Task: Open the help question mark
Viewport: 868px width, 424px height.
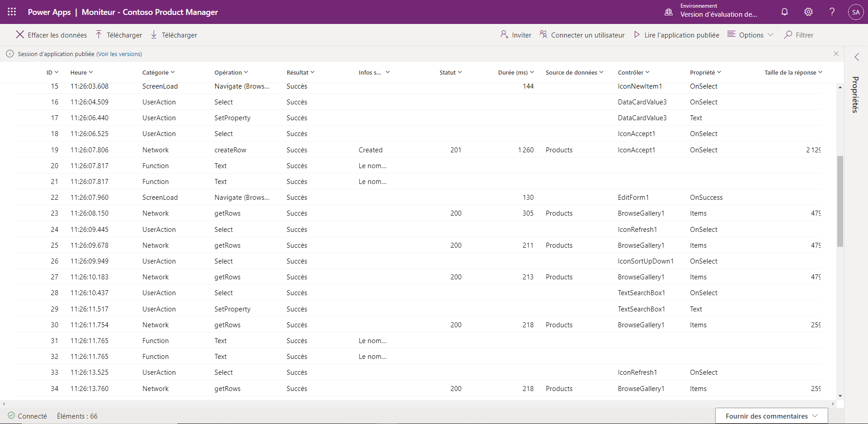Action: pyautogui.click(x=832, y=12)
